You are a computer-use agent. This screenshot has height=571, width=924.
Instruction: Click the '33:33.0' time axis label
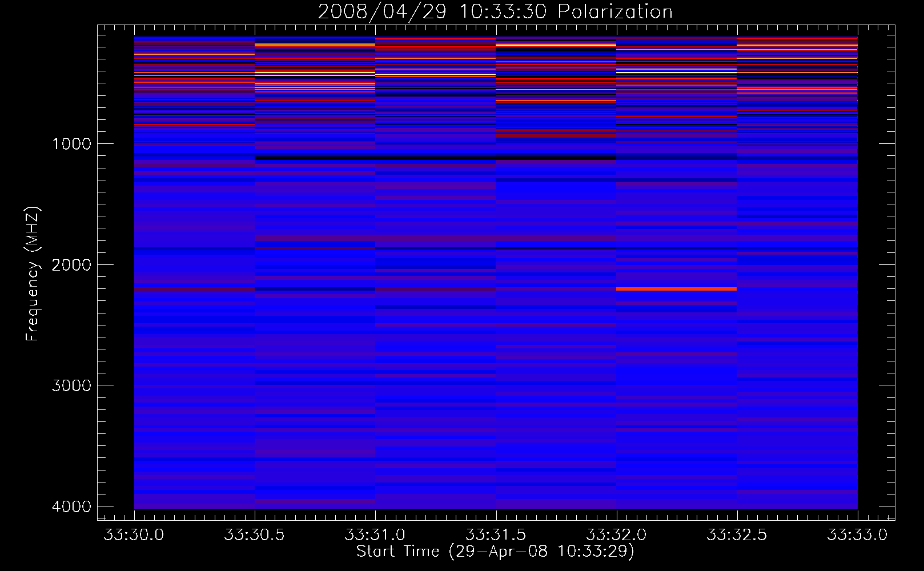coord(858,534)
